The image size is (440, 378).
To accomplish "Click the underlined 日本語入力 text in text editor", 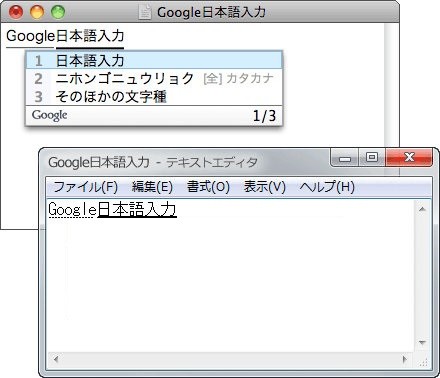I will tap(137, 210).
